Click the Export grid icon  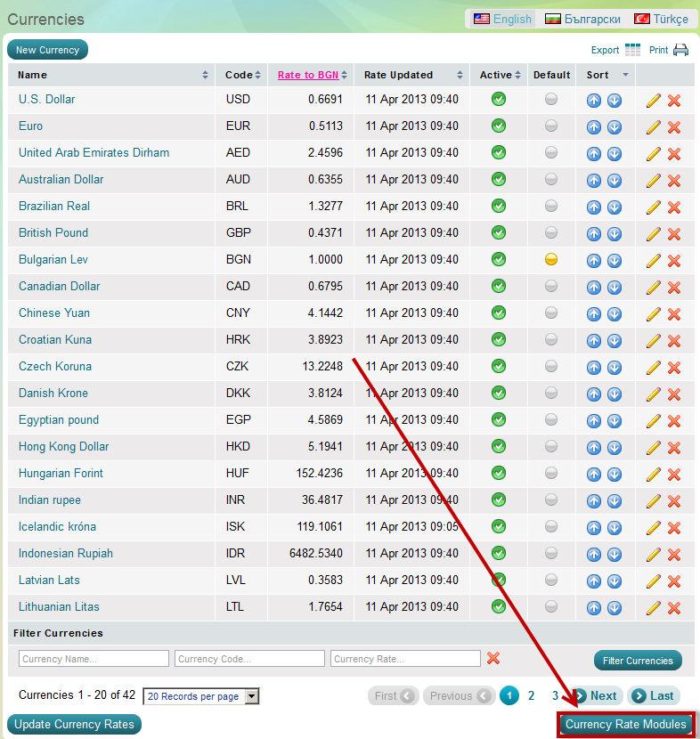[x=632, y=50]
